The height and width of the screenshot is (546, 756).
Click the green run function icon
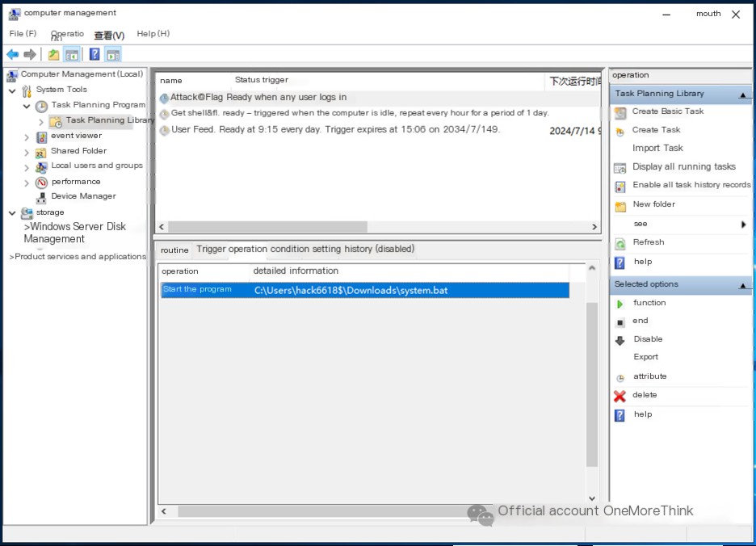click(619, 304)
